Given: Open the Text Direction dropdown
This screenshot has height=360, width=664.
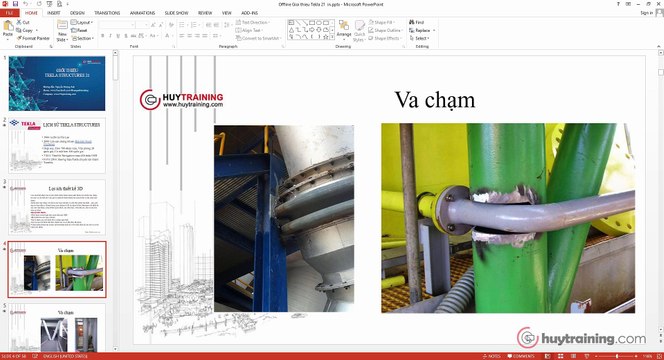Looking at the screenshot, I should (253, 22).
